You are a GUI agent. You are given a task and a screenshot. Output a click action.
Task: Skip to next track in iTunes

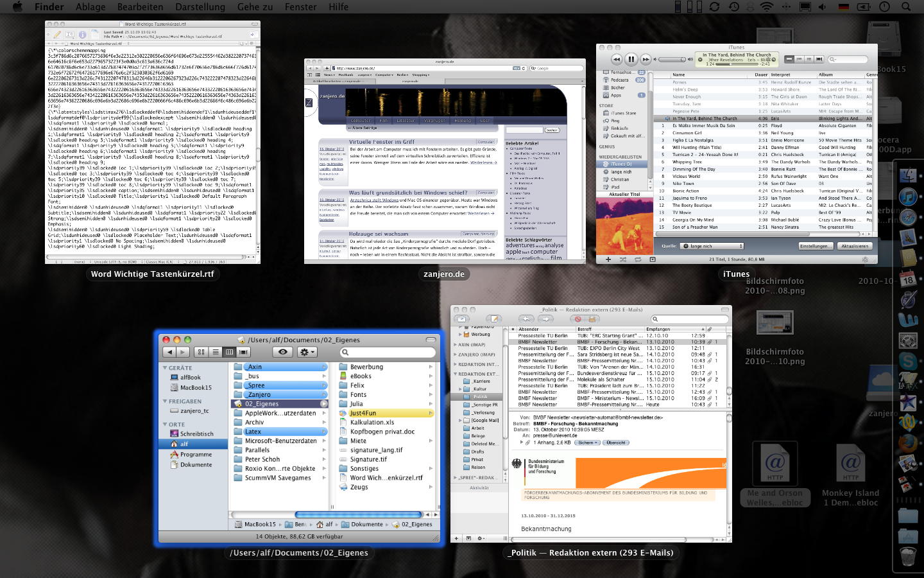pyautogui.click(x=646, y=59)
